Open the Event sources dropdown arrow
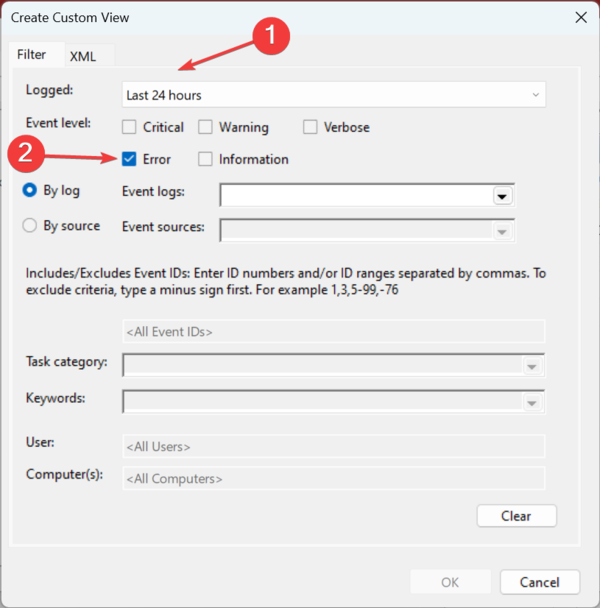The width and height of the screenshot is (600, 608). (502, 231)
